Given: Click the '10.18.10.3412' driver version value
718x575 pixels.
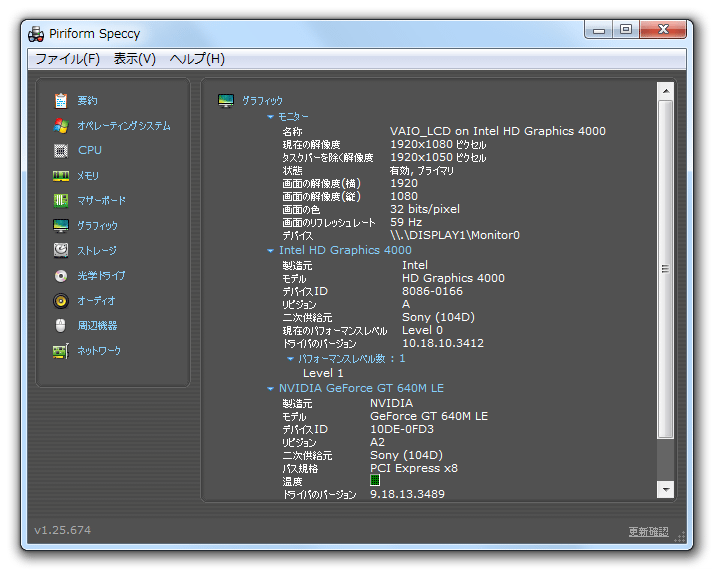Looking at the screenshot, I should (443, 343).
